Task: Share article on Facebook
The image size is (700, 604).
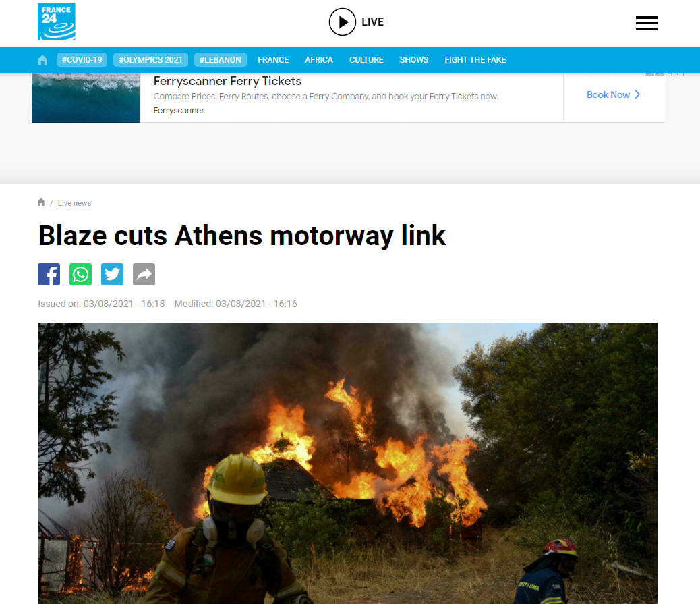Action: click(49, 274)
